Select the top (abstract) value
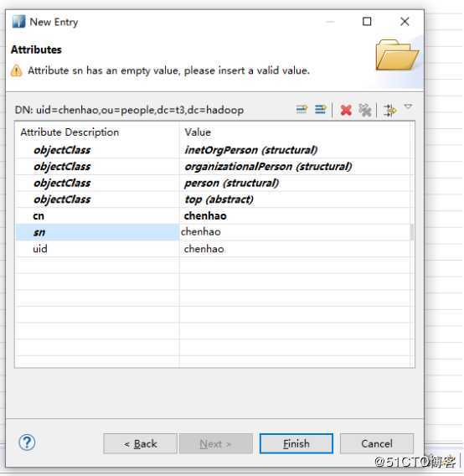The height and width of the screenshot is (476, 464). (219, 199)
